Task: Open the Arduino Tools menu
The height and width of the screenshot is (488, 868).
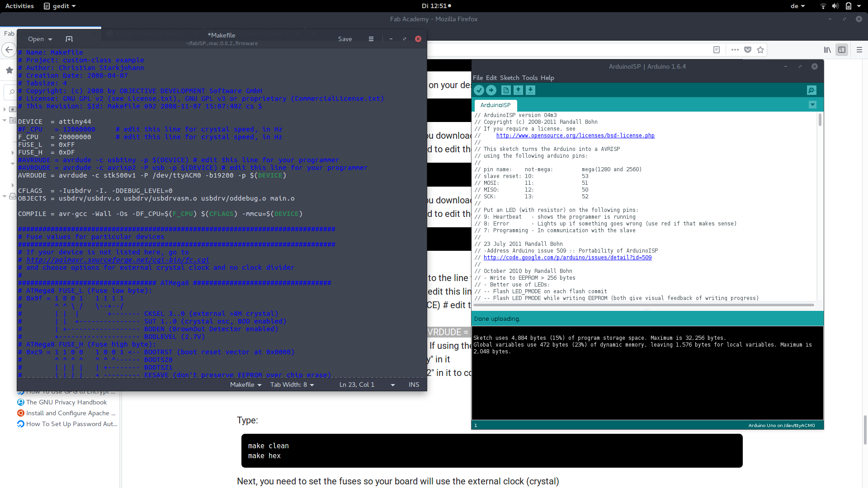Action: tap(529, 78)
